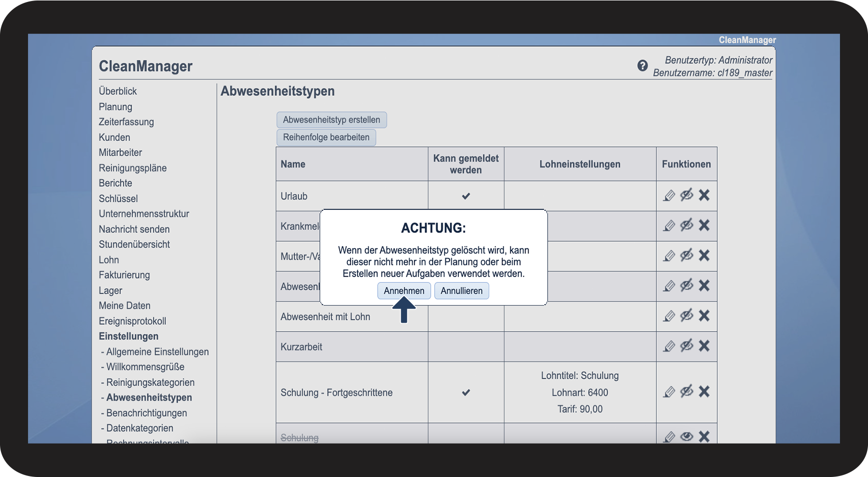Open Planung in the sidebar
The width and height of the screenshot is (868, 477).
pyautogui.click(x=115, y=107)
